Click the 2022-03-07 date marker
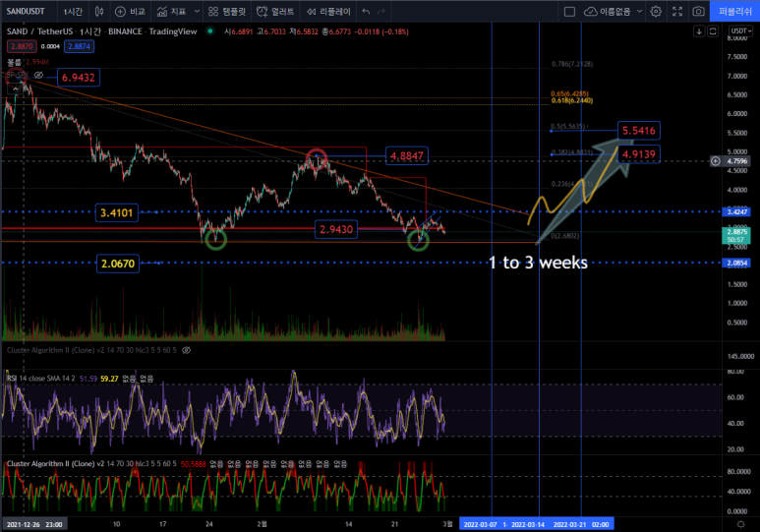760x532 pixels. pos(480,524)
